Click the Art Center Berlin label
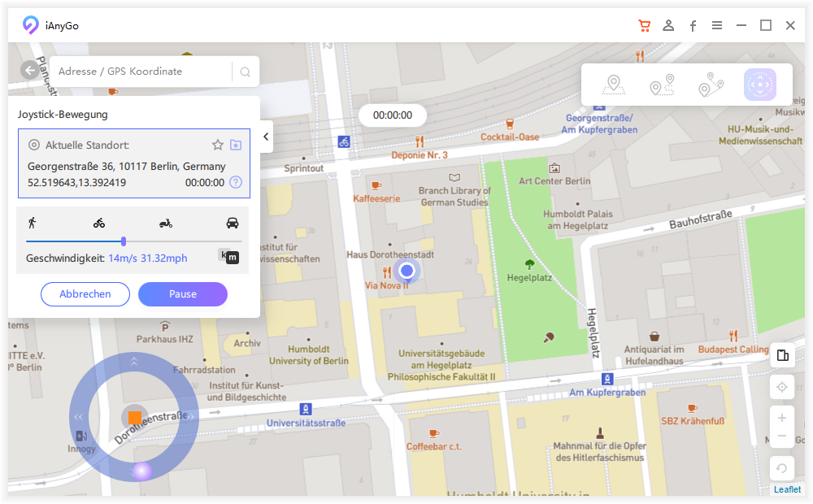This screenshot has height=504, width=813. 554,181
